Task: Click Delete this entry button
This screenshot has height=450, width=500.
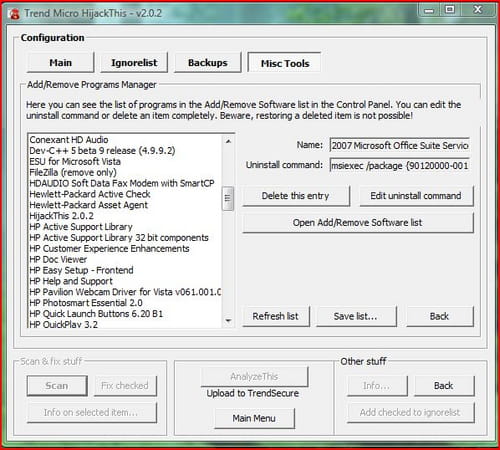Action: pos(296,196)
